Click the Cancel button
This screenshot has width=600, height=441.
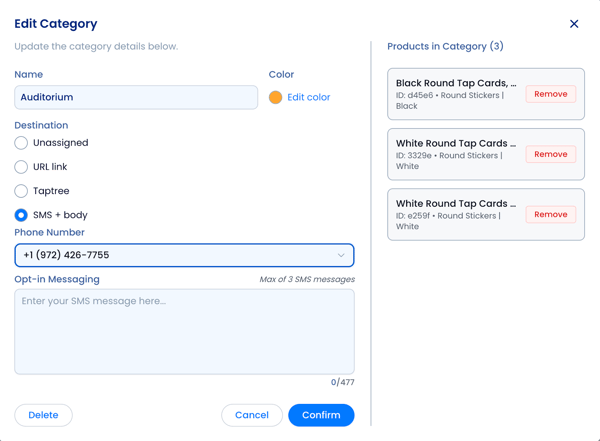coord(252,415)
